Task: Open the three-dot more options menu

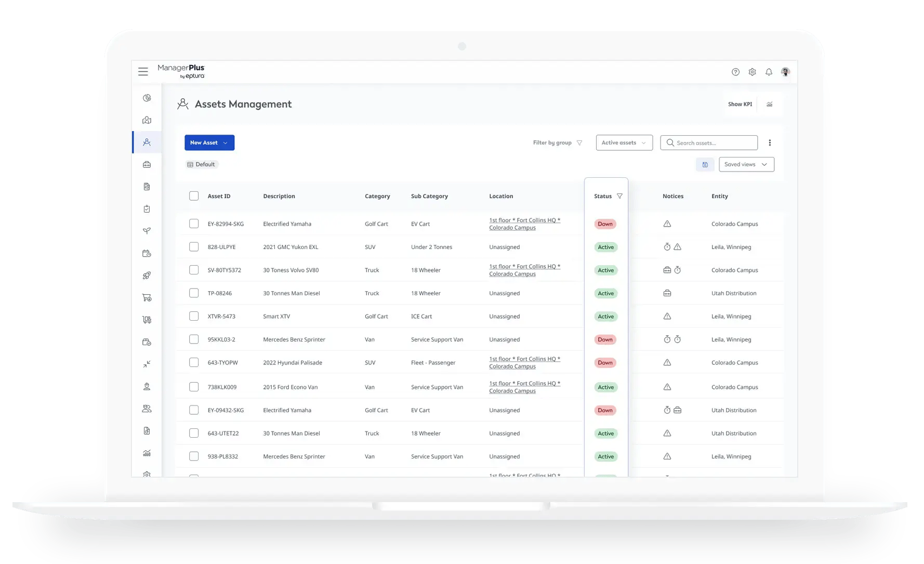Action: (x=770, y=143)
